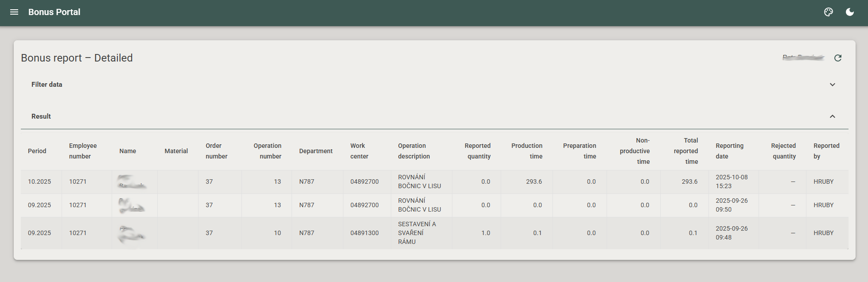Image resolution: width=868 pixels, height=282 pixels.
Task: Click the Work center column header
Action: [x=359, y=151]
